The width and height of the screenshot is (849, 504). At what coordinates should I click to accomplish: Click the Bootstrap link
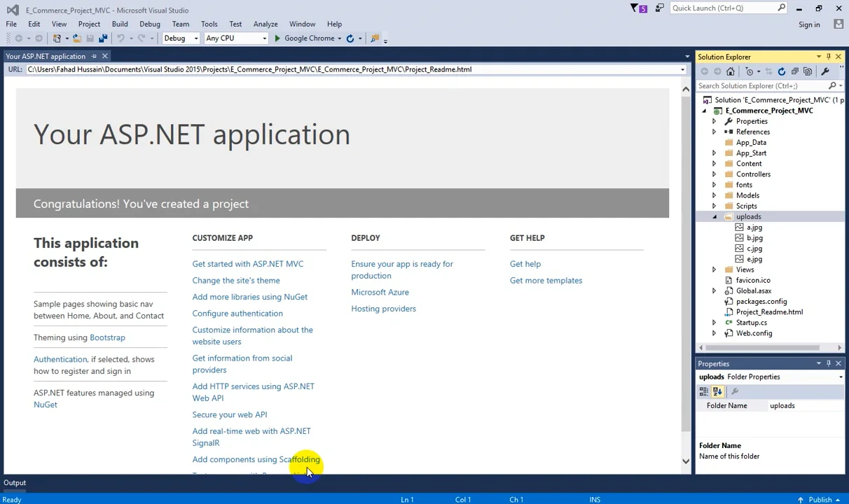107,337
